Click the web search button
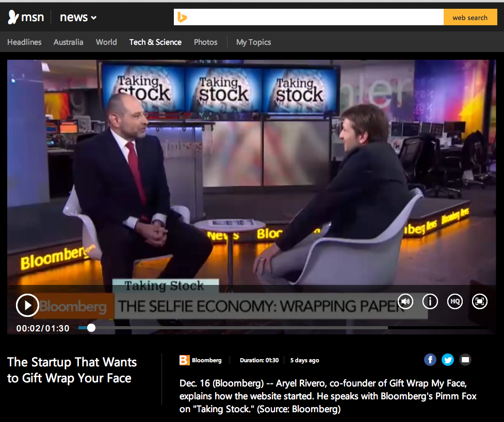Viewport: 504px width, 422px height. (470, 17)
